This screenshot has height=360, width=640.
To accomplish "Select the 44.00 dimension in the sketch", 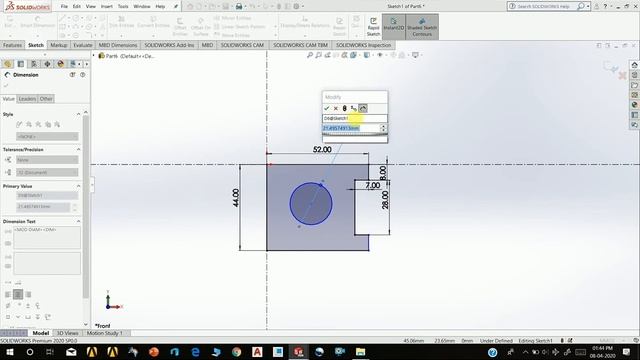I will point(236,198).
